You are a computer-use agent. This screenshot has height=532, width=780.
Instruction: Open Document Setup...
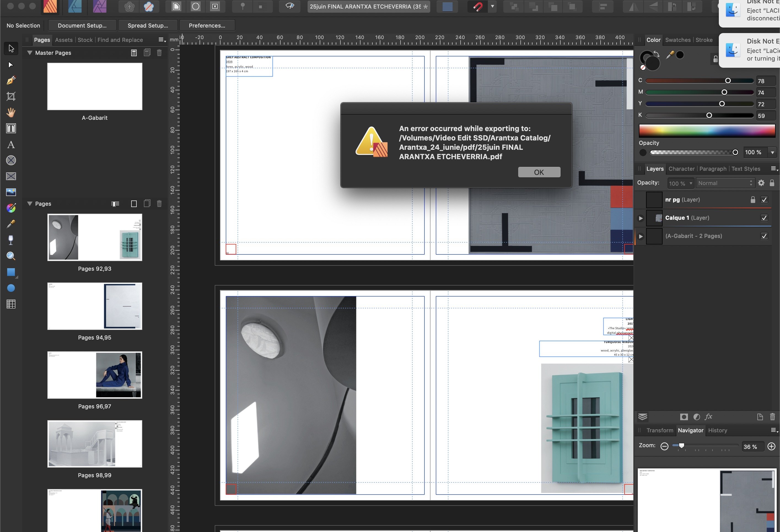82,26
